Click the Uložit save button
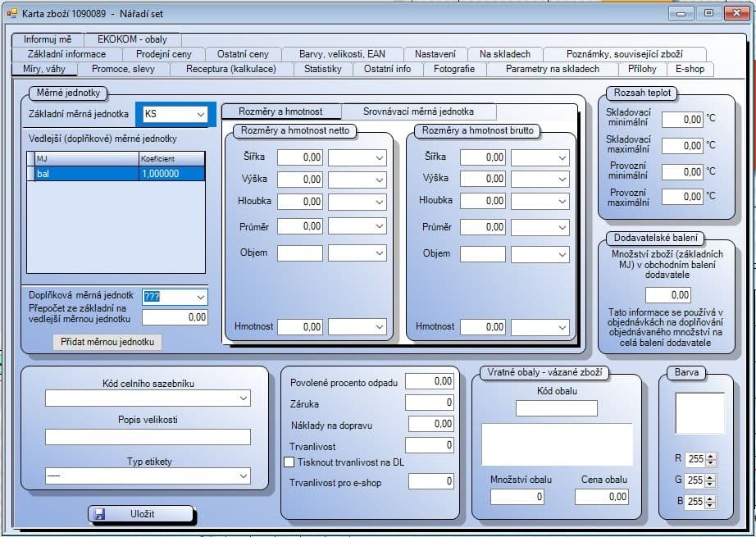 pyautogui.click(x=141, y=514)
